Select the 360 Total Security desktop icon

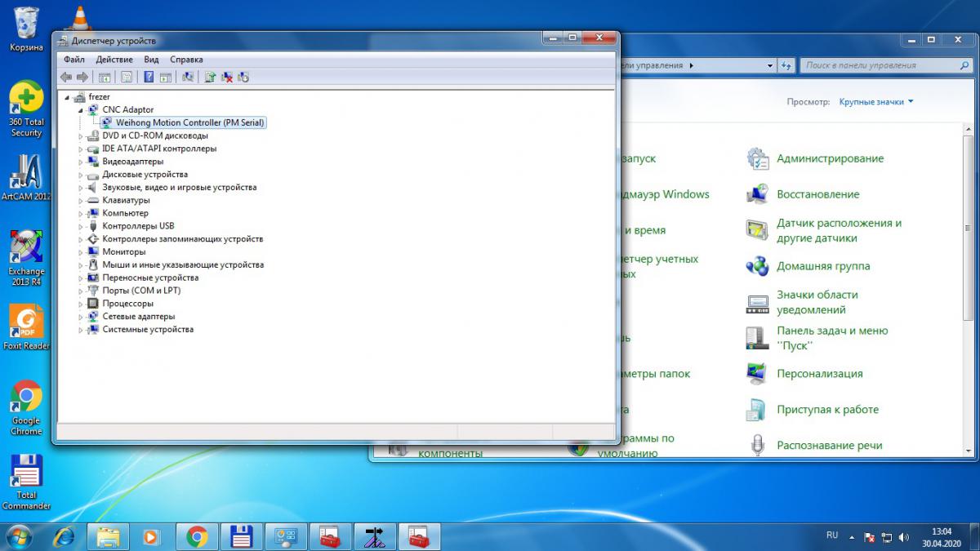click(x=26, y=109)
